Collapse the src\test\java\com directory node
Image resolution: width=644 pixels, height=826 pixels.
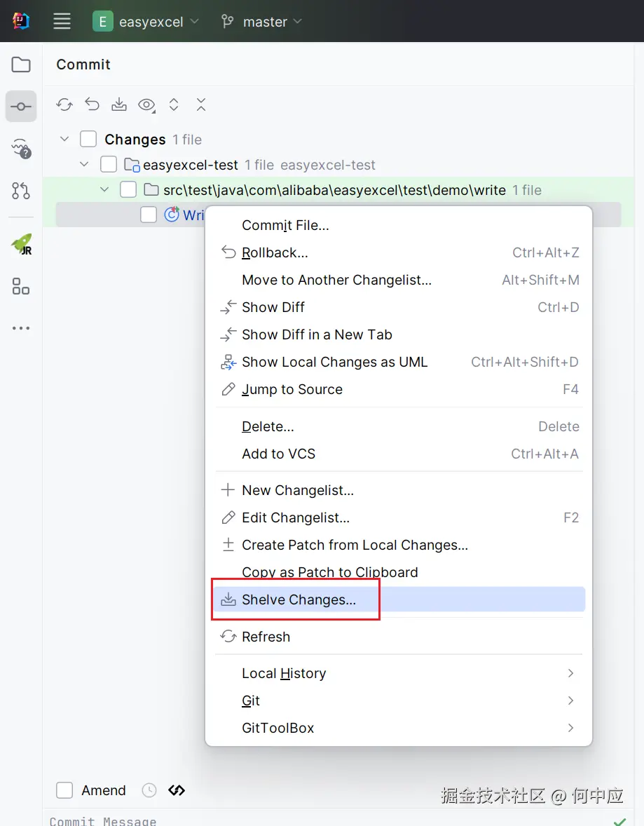click(104, 189)
